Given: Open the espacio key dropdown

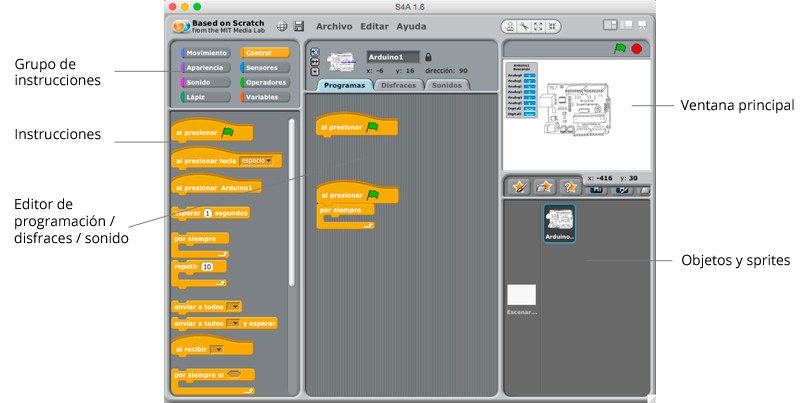Looking at the screenshot, I should click(x=256, y=161).
